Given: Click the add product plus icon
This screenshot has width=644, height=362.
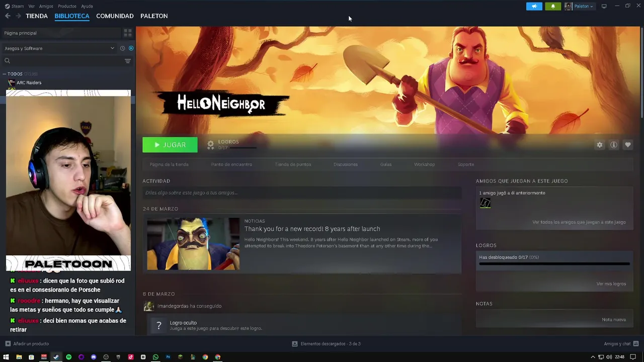Looking at the screenshot, I should [8, 344].
